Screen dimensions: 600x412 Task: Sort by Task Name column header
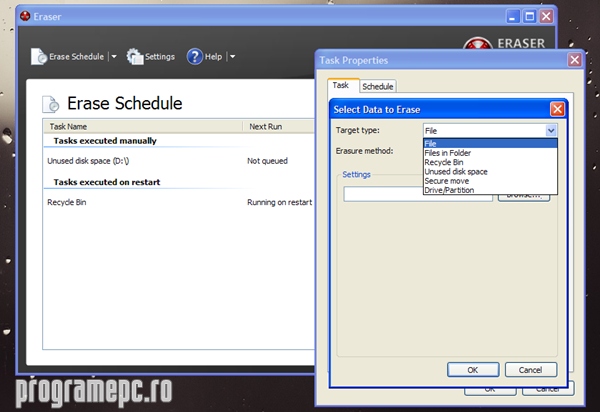click(x=143, y=127)
